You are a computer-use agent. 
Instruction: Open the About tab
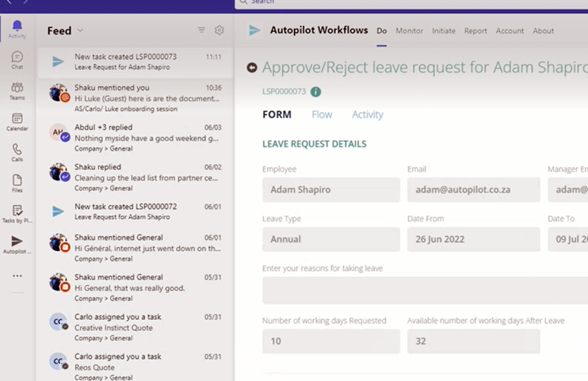click(x=543, y=31)
